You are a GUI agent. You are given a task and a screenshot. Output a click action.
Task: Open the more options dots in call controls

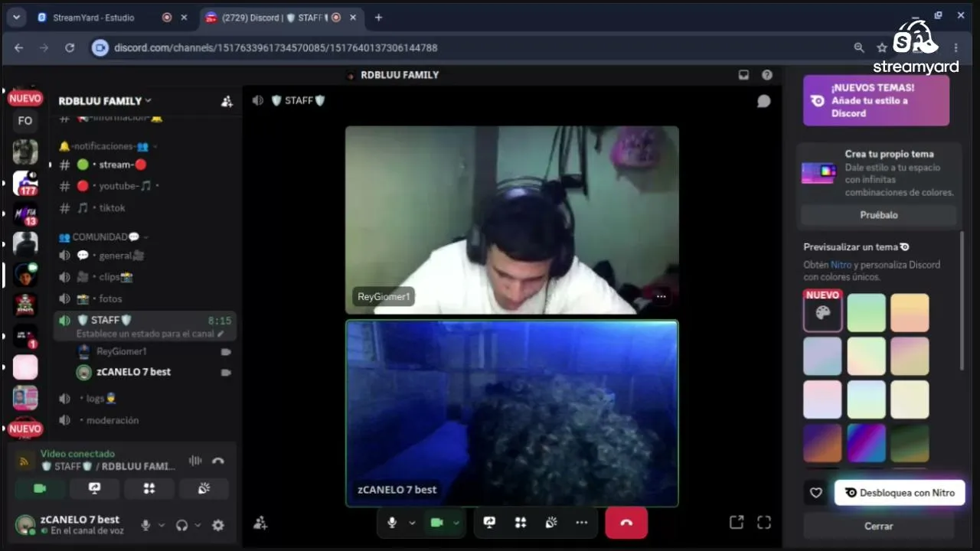(x=582, y=523)
